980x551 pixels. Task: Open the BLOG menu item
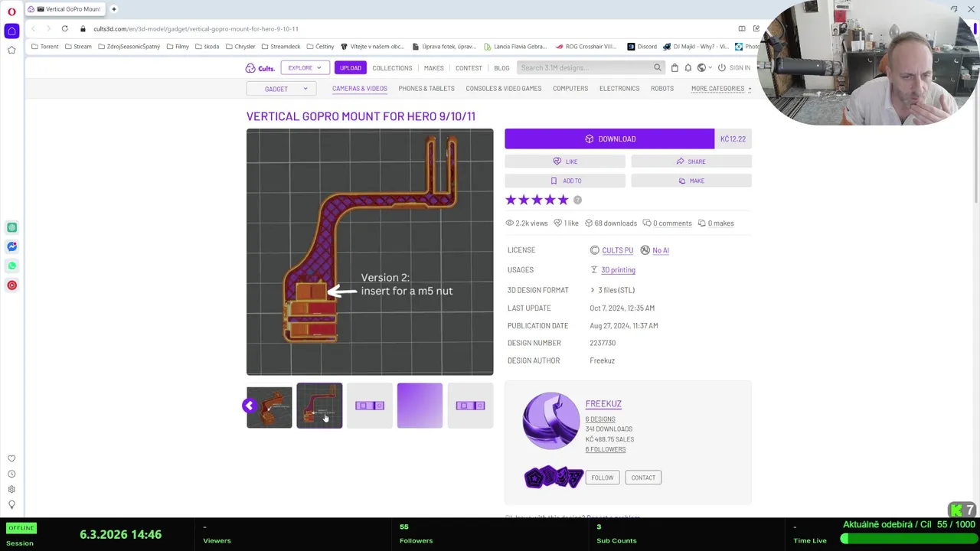tap(501, 68)
